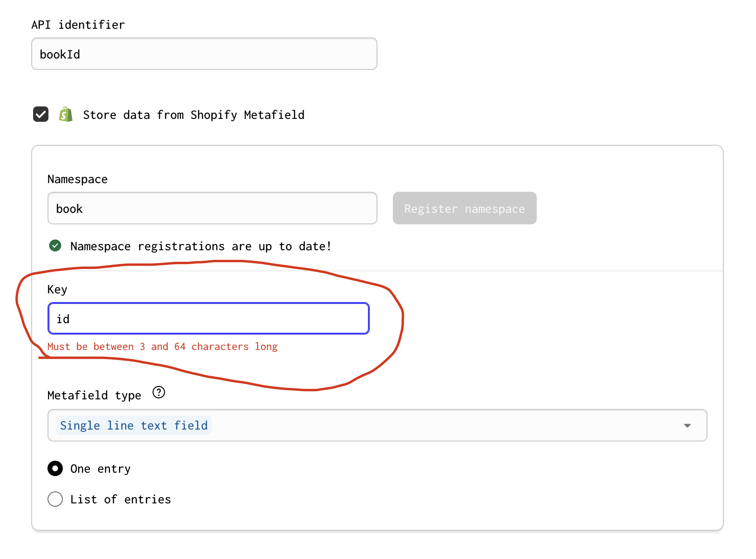The image size is (756, 559).
Task: Click the Metafield type label
Action: point(94,396)
